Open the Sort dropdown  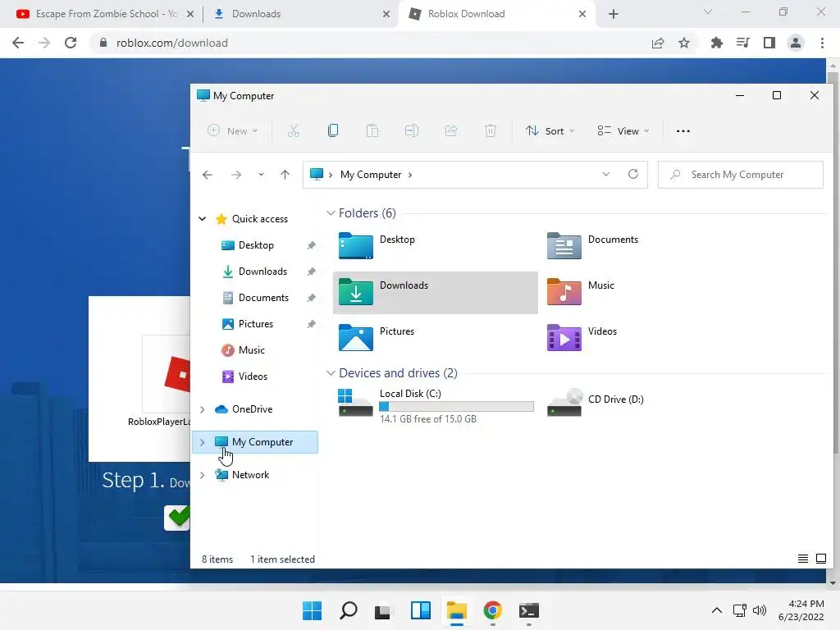tap(550, 130)
